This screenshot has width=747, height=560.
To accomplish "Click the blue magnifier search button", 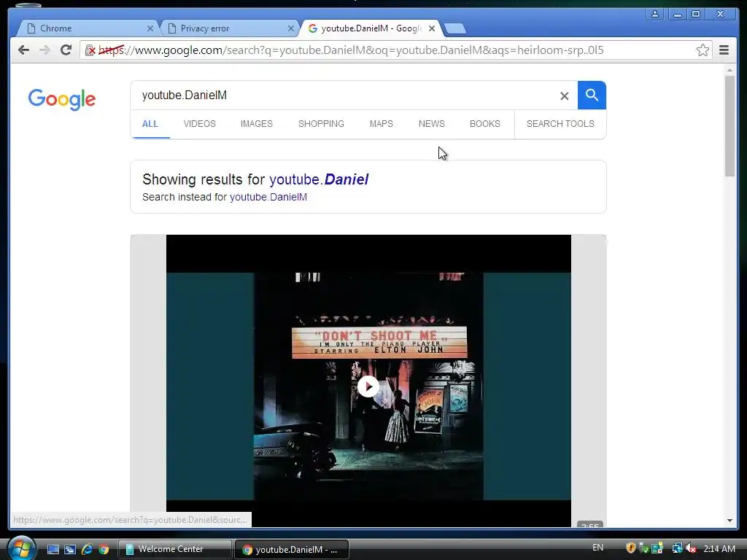I will click(592, 96).
